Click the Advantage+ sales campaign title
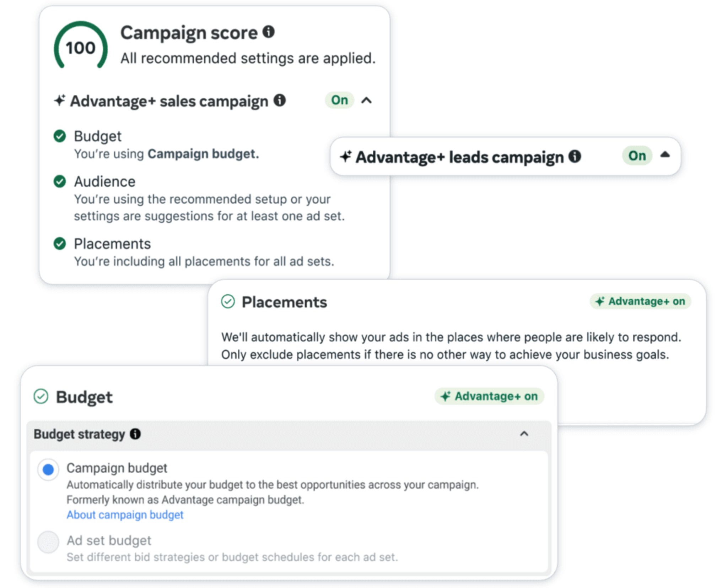722x588 pixels. tap(169, 101)
